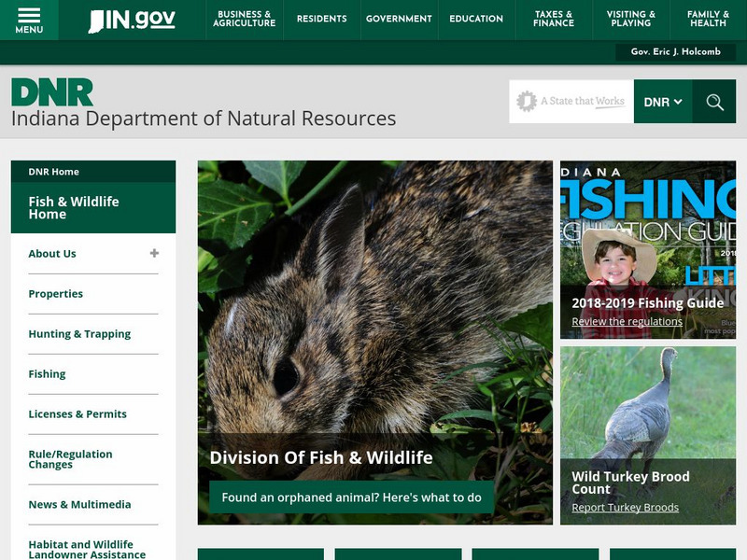Open Licenses & Permits sidebar link

[x=78, y=414]
